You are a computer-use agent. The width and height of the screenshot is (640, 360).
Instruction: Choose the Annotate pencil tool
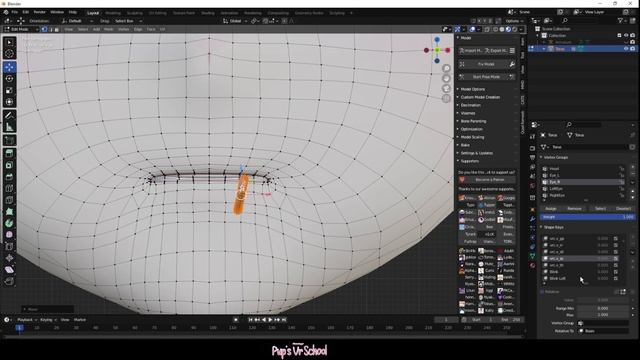click(9, 116)
